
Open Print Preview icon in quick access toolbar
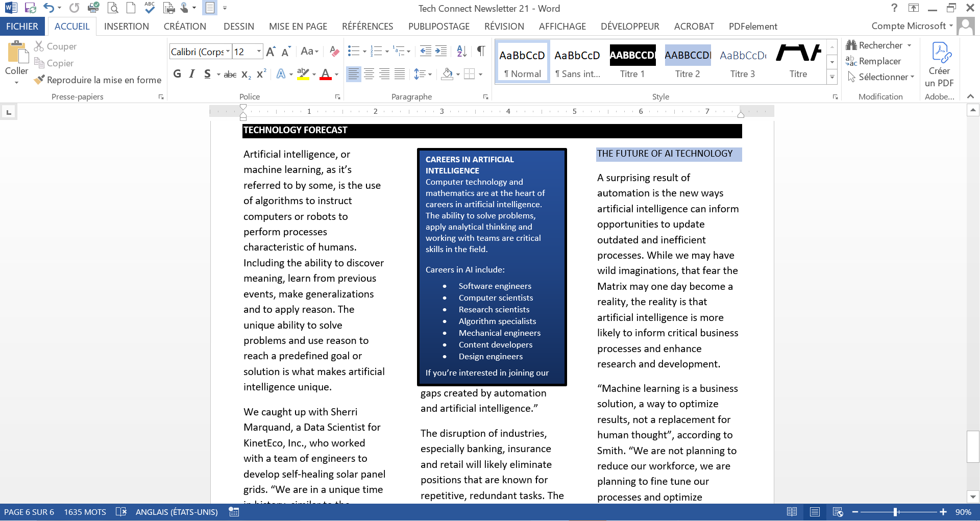[x=113, y=8]
